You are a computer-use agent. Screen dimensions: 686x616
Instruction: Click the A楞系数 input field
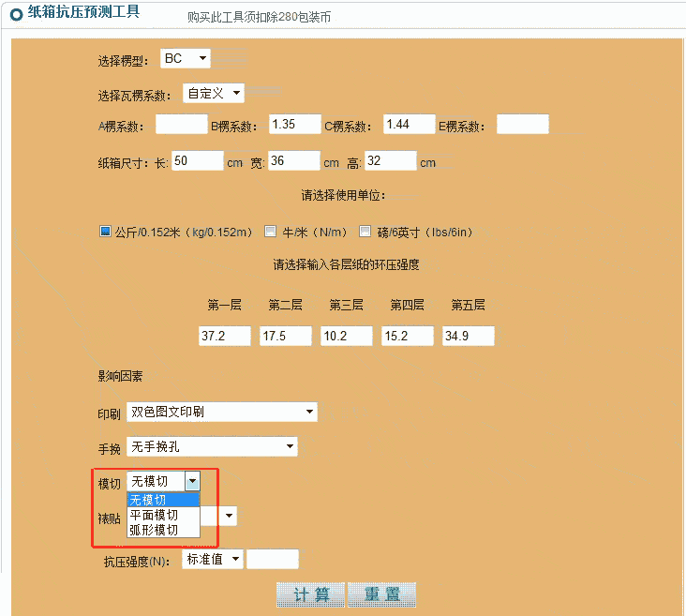pos(181,125)
